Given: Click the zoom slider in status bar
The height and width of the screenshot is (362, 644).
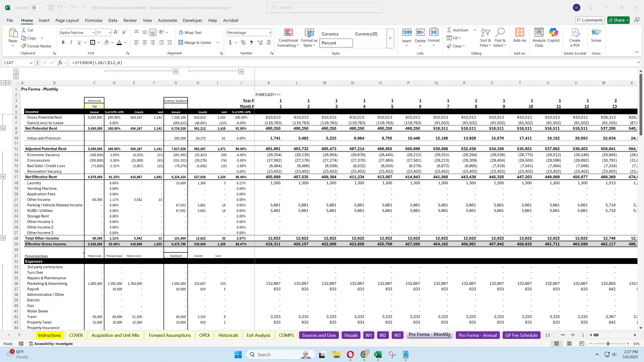Looking at the screenshot, I should click(x=608, y=344).
